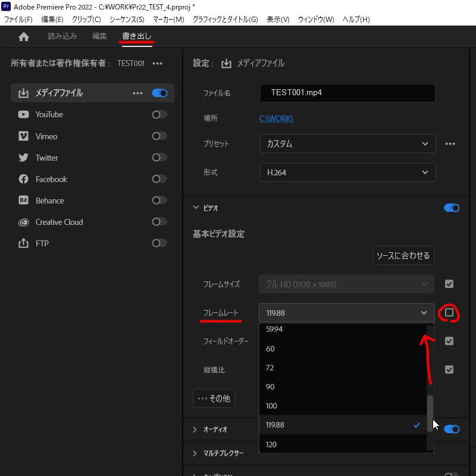Open the プリセット dropdown
The height and width of the screenshot is (476, 476).
(347, 144)
